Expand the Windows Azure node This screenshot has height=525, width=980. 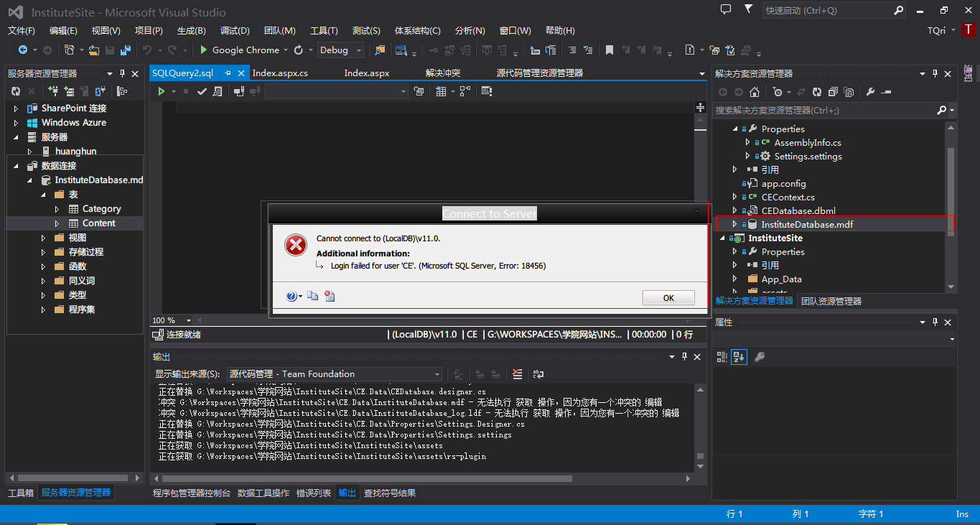click(x=17, y=123)
